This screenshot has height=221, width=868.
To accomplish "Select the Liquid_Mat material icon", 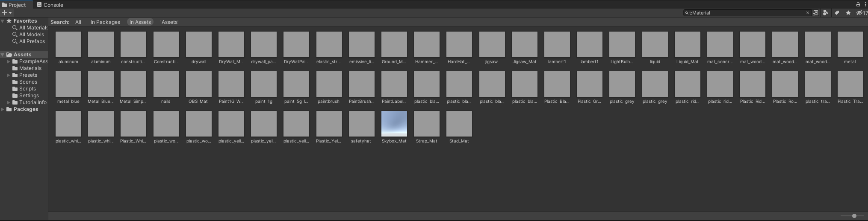I will click(x=688, y=45).
